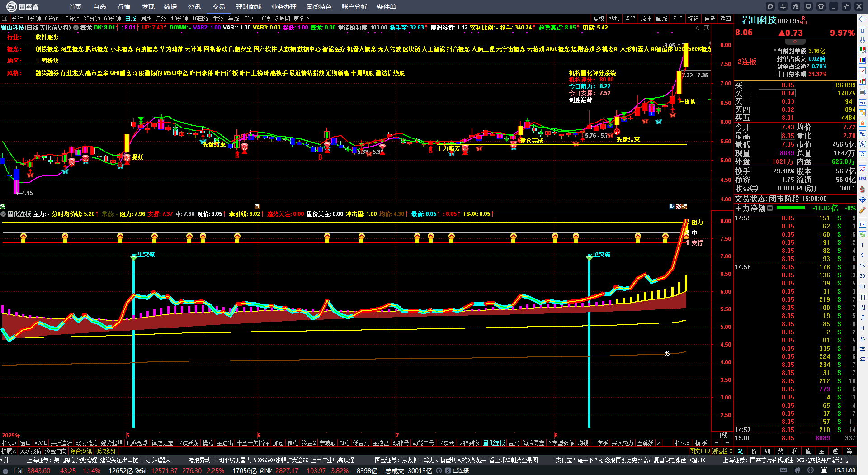Click the blue four-way move arrows icon
This screenshot has width=868, height=475.
click(863, 199)
